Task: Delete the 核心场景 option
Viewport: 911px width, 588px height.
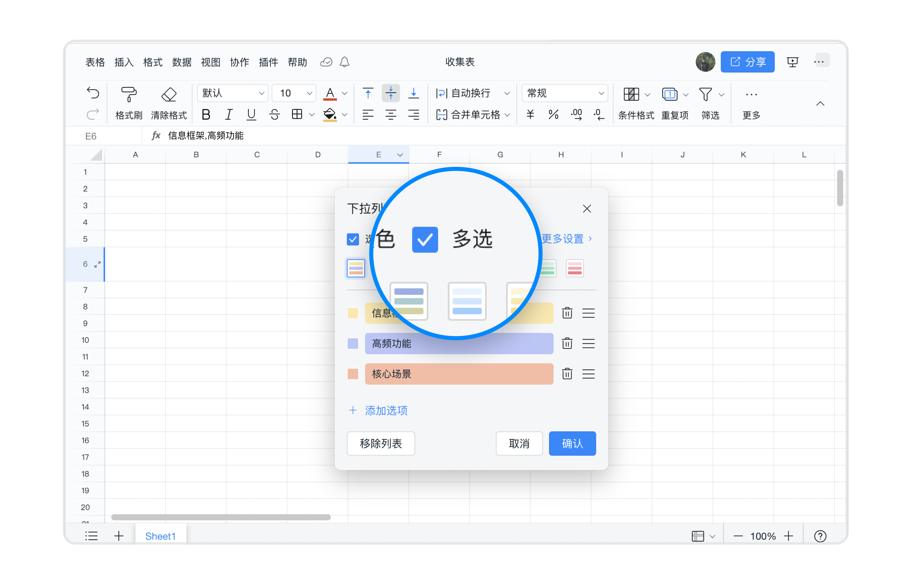Action: click(x=567, y=373)
